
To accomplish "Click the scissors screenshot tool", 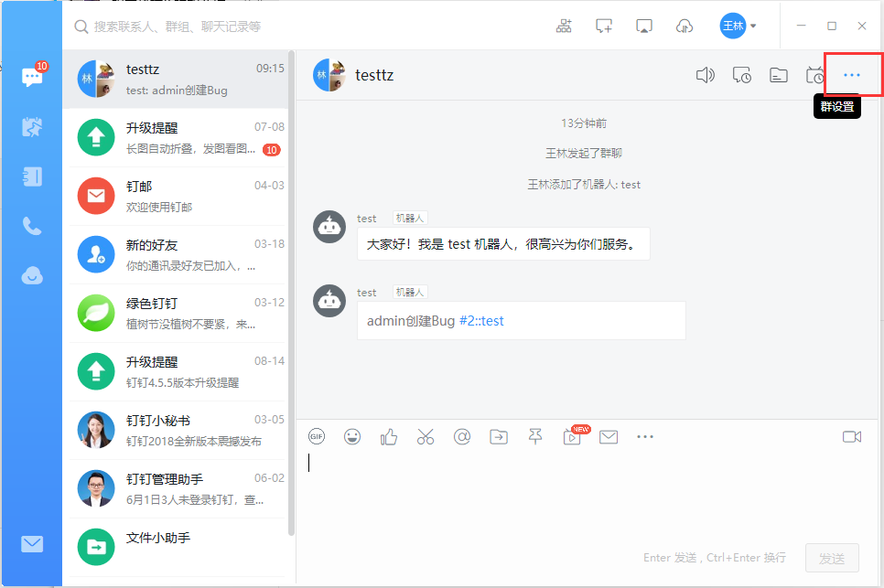I will pyautogui.click(x=426, y=436).
